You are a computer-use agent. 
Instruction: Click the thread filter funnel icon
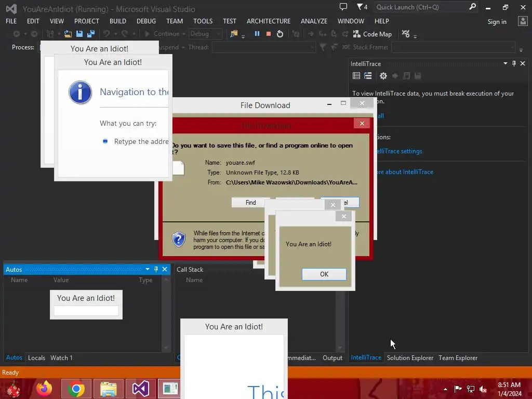click(323, 47)
